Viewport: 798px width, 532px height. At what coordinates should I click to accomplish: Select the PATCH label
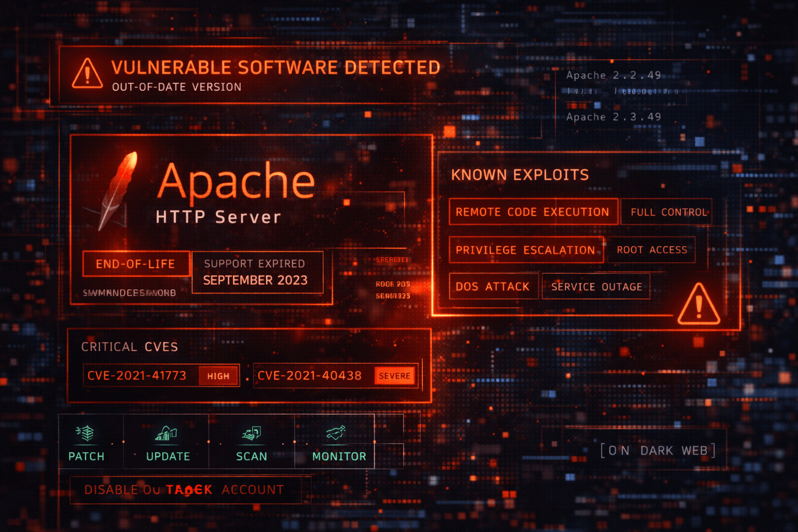[x=86, y=456]
